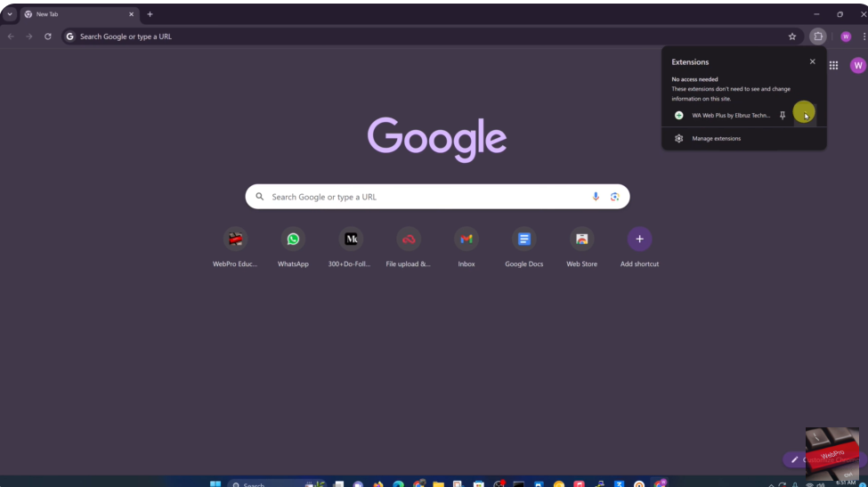Focus the address bar
Viewport: 868px width, 487px height.
pyautogui.click(x=432, y=37)
